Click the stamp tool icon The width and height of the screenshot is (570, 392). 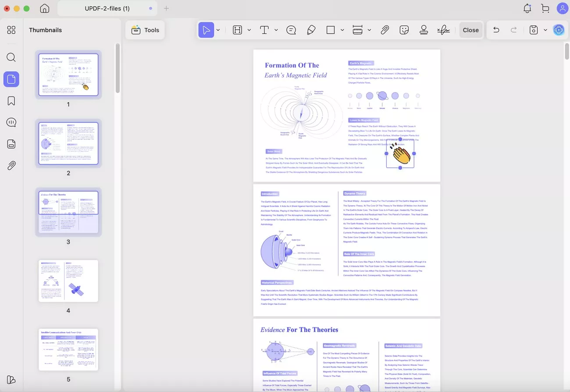(x=424, y=30)
